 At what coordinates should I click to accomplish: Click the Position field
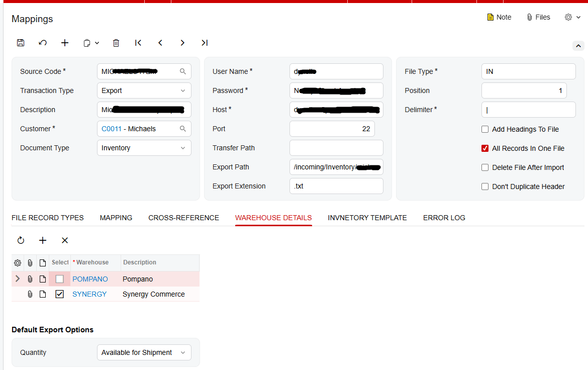click(524, 90)
